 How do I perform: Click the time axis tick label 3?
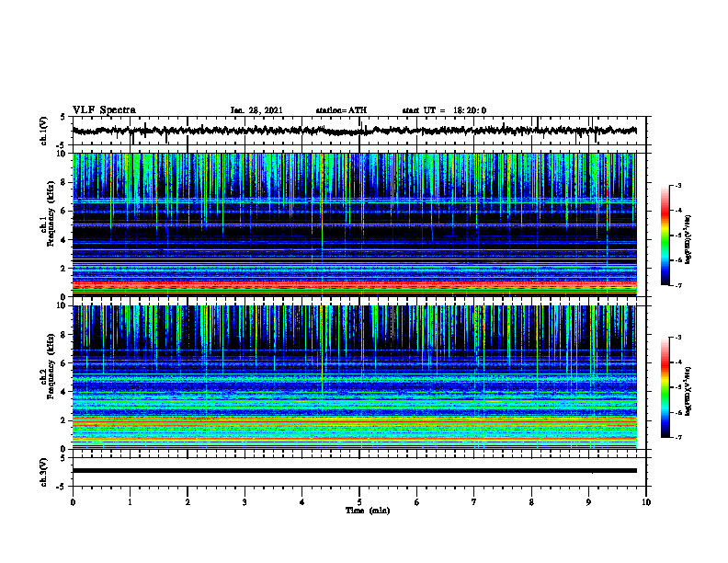click(x=245, y=502)
